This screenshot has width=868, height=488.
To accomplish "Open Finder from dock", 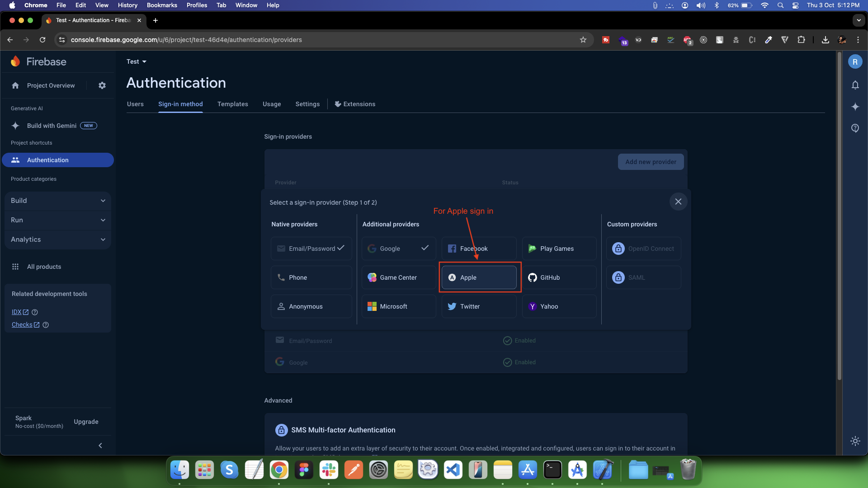I will click(179, 470).
